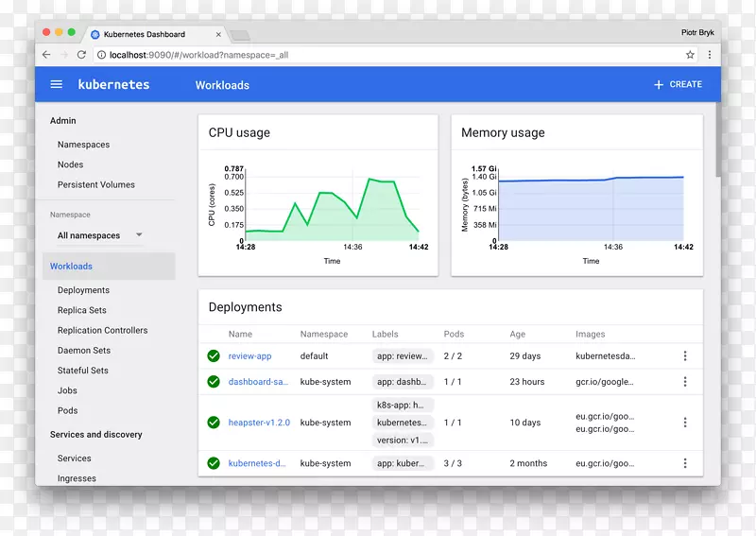Reload the page with refresh icon
Screen dimensions: 756x536
click(81, 55)
